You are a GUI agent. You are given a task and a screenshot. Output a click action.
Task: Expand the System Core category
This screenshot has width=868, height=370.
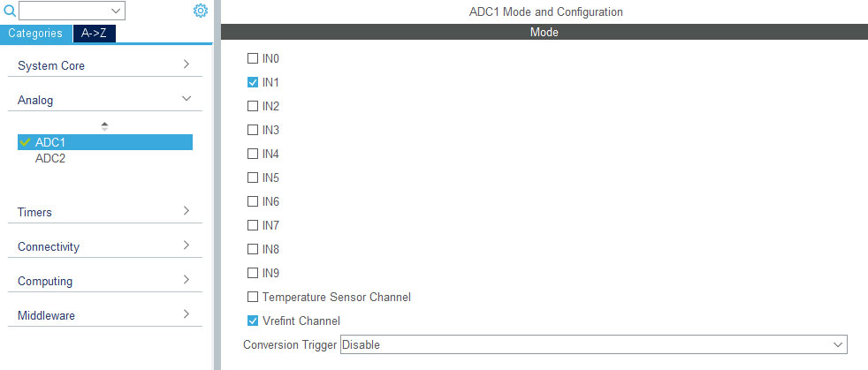point(104,65)
